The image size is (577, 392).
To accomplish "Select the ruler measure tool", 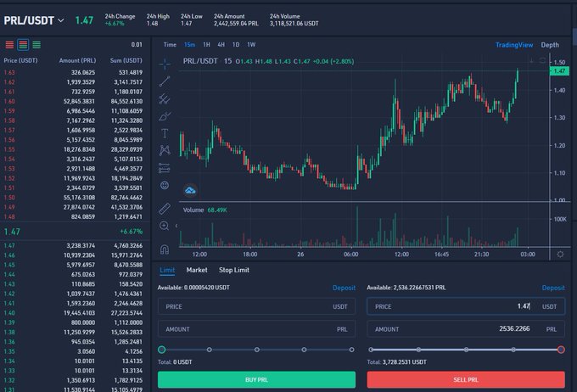I will (x=165, y=209).
